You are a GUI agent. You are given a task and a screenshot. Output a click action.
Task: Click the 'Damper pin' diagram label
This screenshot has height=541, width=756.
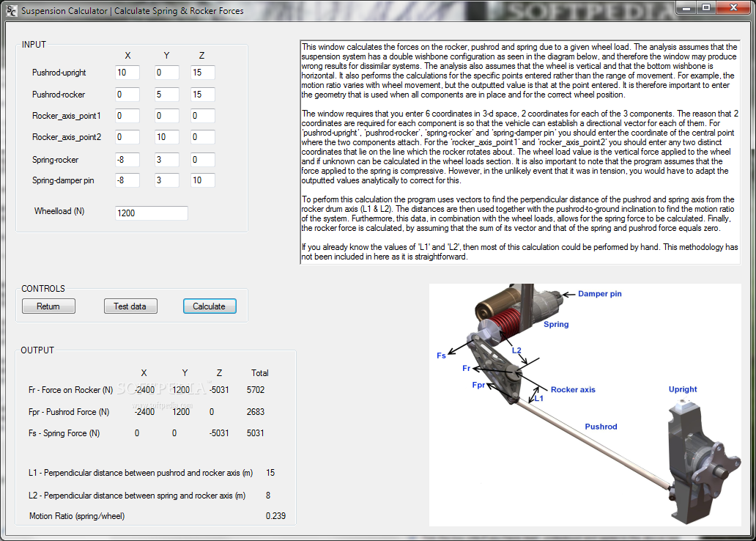[x=600, y=293]
